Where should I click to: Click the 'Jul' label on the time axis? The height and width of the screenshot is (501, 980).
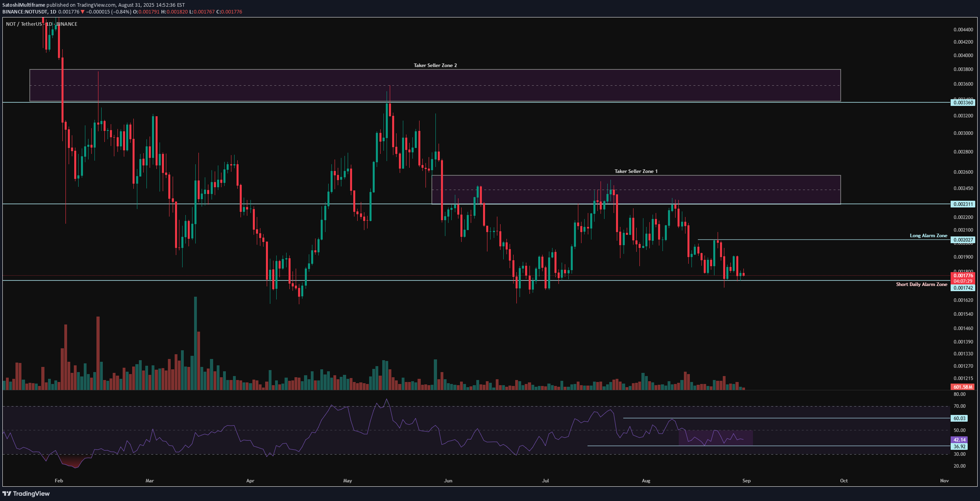coord(545,481)
